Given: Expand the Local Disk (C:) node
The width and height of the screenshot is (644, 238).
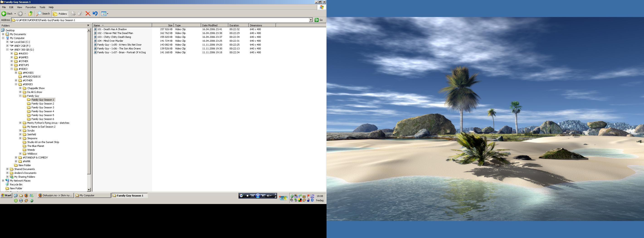Looking at the screenshot, I should click(7, 42).
